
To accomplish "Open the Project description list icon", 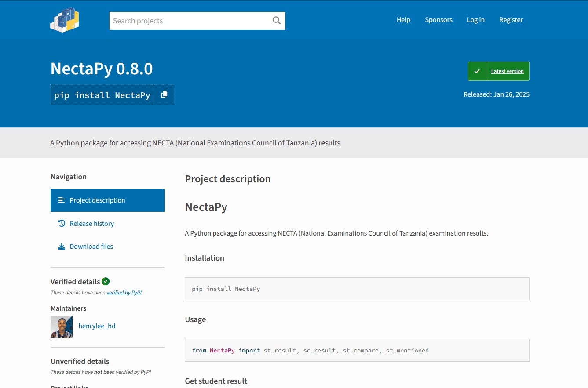I will point(61,200).
